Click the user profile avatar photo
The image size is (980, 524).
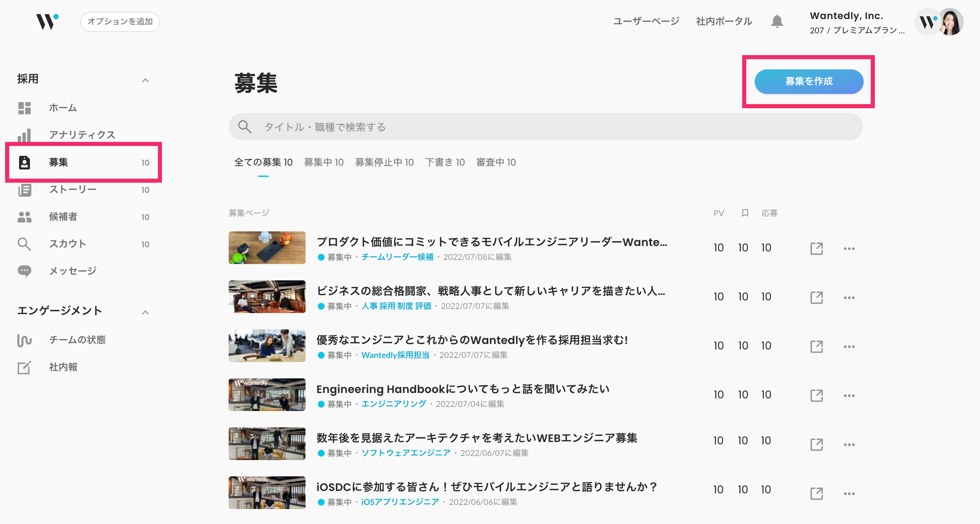point(951,22)
